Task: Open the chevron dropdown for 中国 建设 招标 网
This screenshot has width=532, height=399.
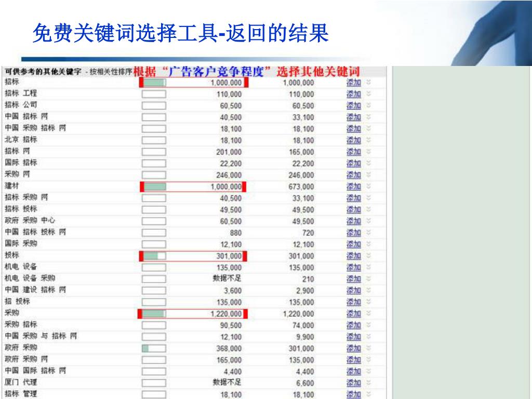Action: coord(368,290)
